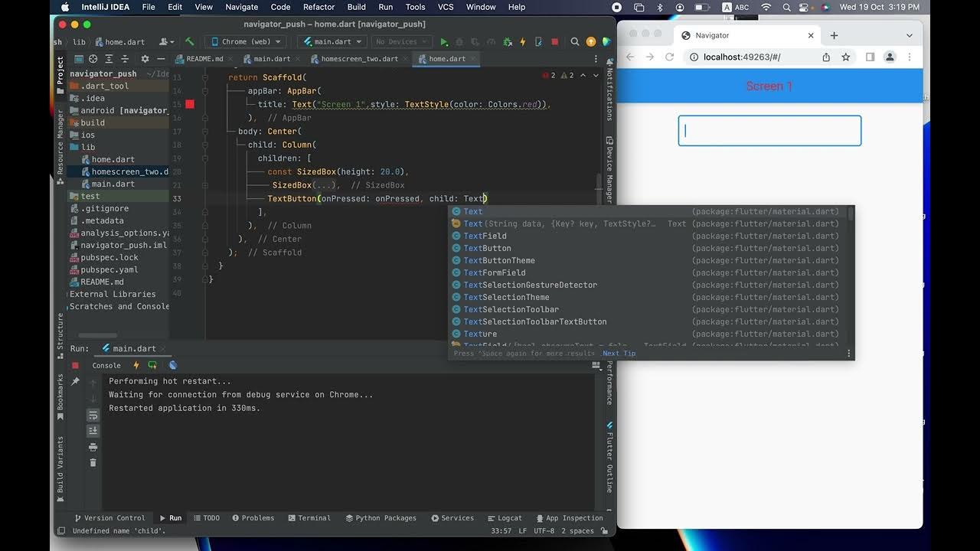Open the Terminal tool window button
Image resolution: width=980 pixels, height=551 pixels.
(309, 518)
